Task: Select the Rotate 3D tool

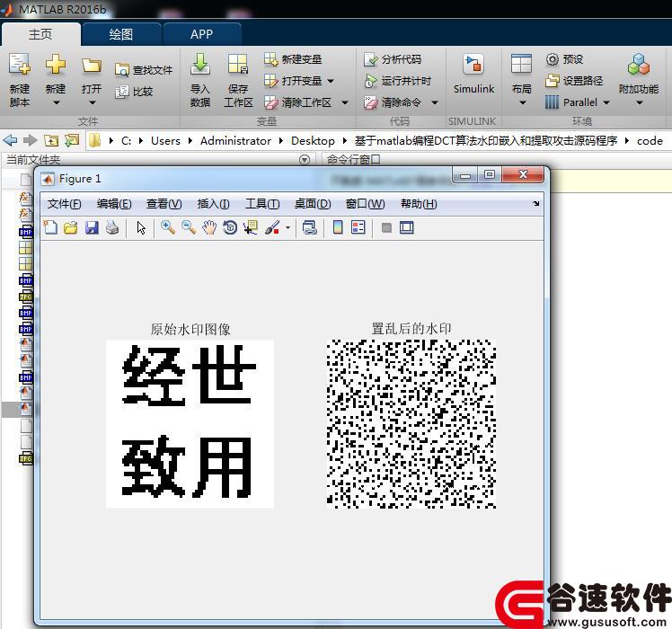Action: pyautogui.click(x=230, y=227)
